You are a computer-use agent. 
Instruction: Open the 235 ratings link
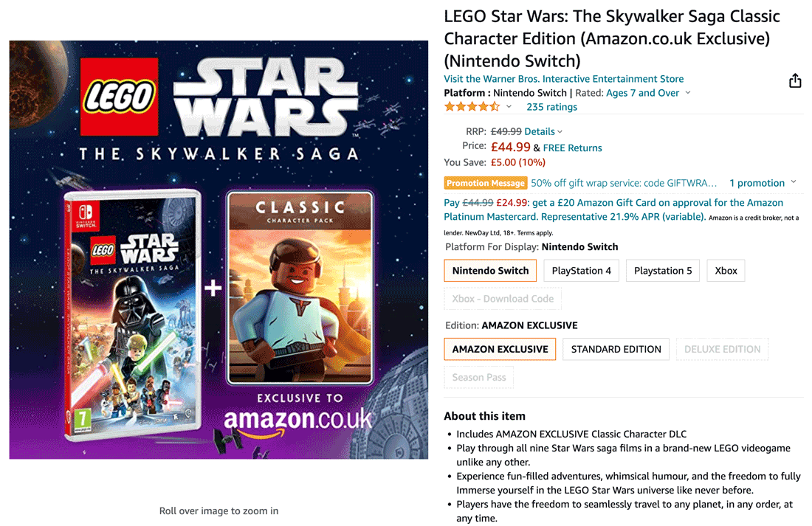click(x=551, y=106)
